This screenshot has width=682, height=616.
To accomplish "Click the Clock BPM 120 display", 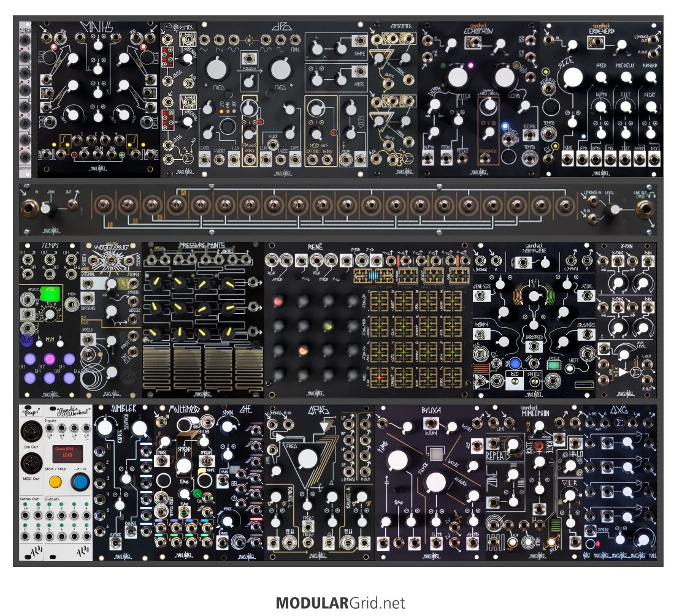I will (x=67, y=454).
